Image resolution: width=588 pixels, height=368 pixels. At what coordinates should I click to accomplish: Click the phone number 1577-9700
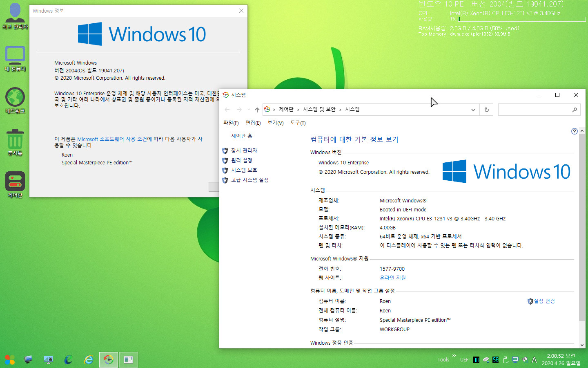(392, 269)
